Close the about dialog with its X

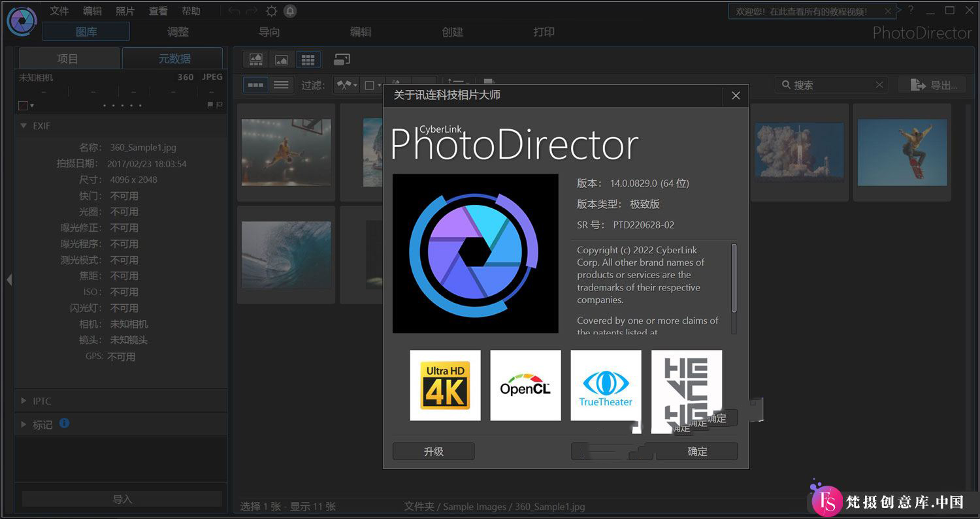tap(736, 95)
